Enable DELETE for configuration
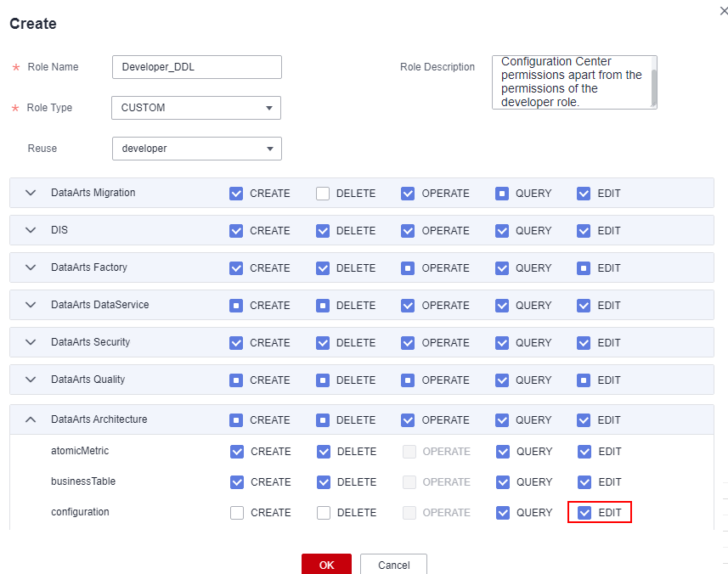The width and height of the screenshot is (728, 574). click(x=324, y=513)
